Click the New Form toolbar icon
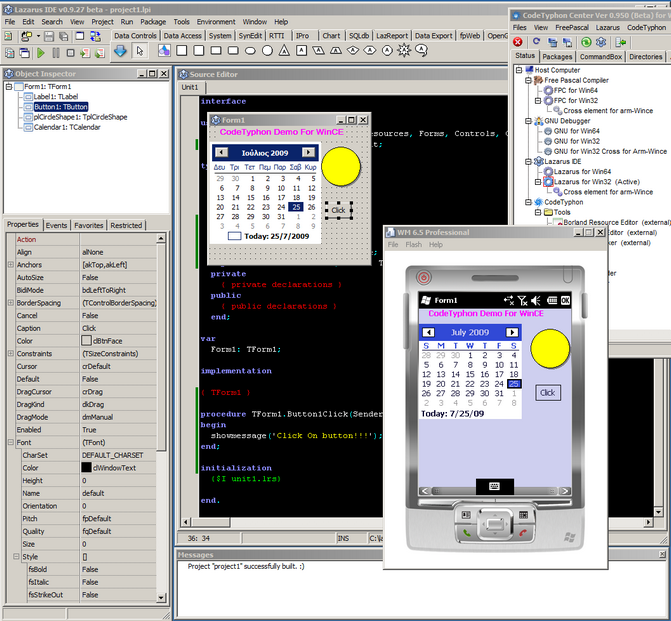 coord(80,36)
